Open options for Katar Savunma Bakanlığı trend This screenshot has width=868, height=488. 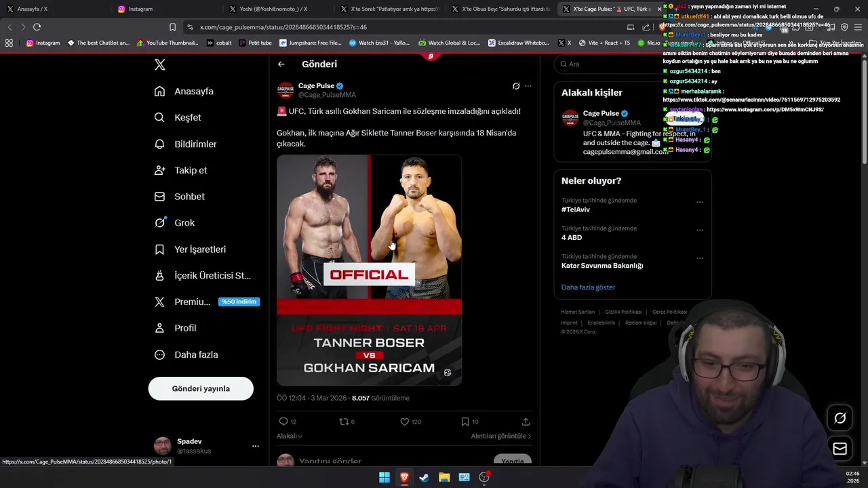coord(700,258)
